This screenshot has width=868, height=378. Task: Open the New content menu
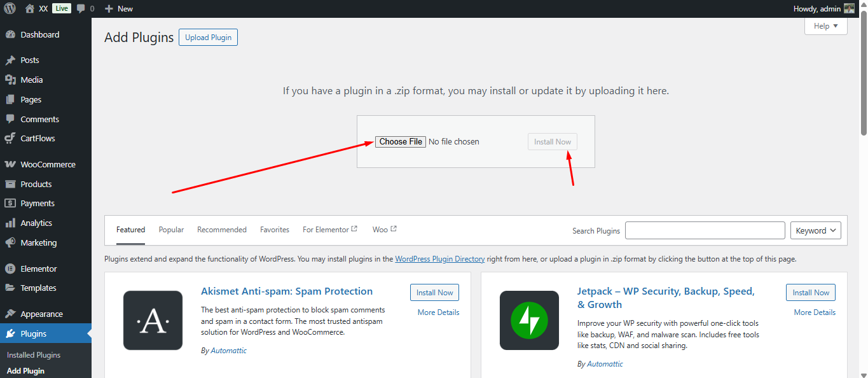coord(119,9)
